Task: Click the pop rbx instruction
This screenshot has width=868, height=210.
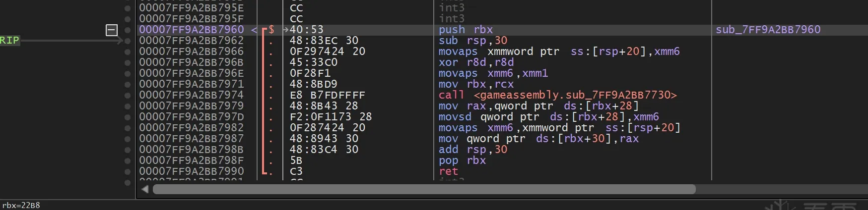Action: 462,160
